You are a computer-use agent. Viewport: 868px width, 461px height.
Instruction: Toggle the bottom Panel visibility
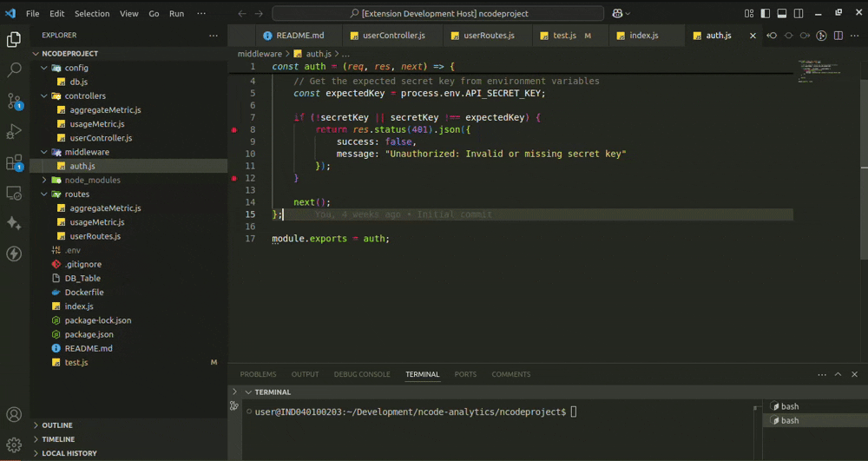pyautogui.click(x=782, y=13)
